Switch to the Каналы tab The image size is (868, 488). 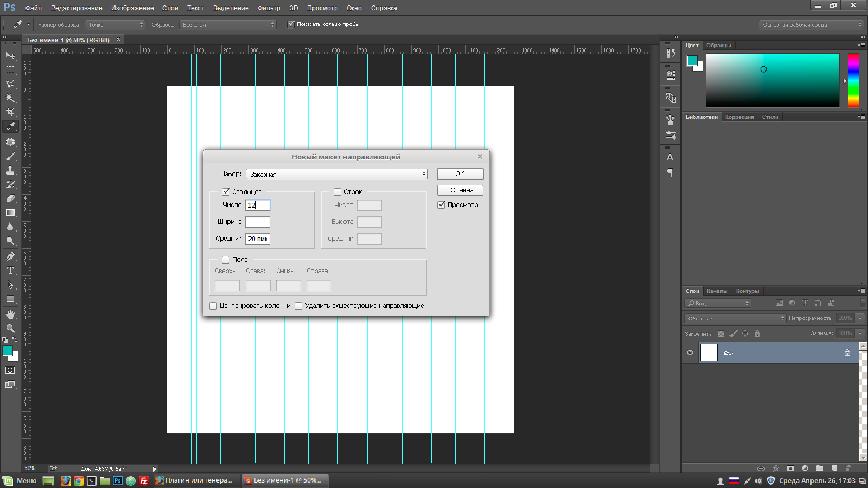click(x=717, y=291)
